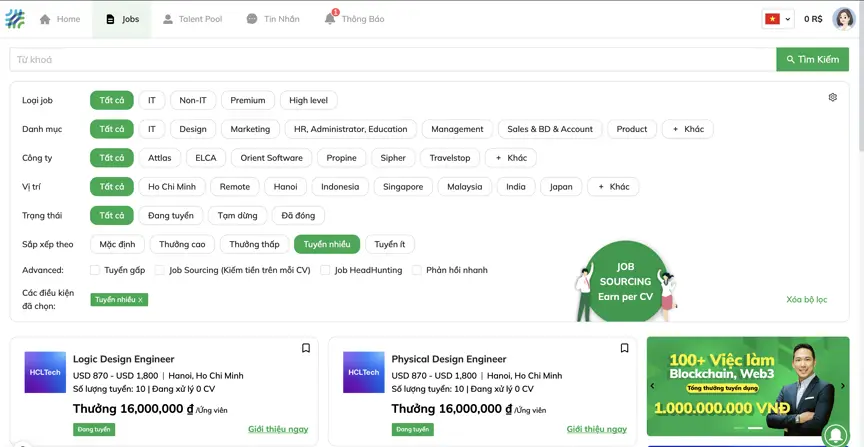
Task: Expand more categories with '+ Khác' in Danh mục
Action: pyautogui.click(x=687, y=129)
